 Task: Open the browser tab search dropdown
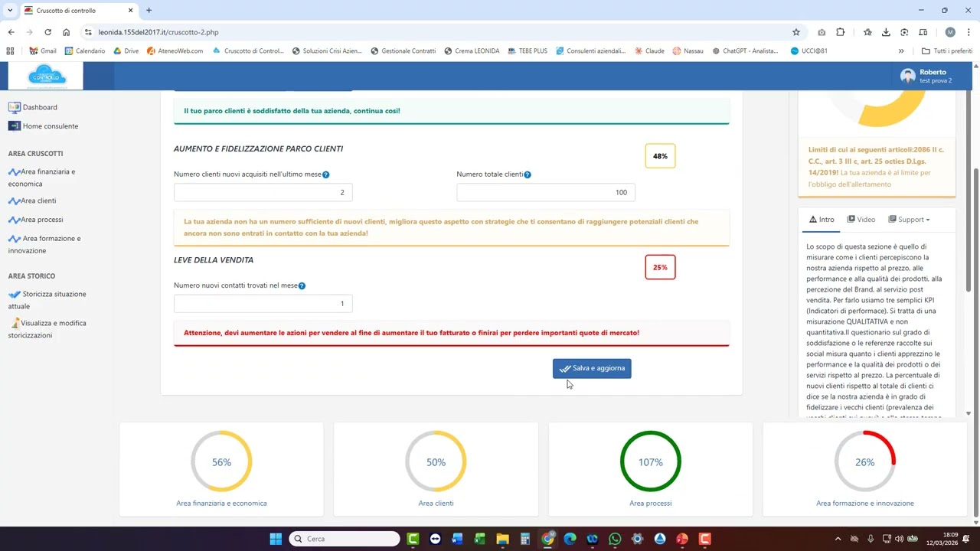pos(11,11)
